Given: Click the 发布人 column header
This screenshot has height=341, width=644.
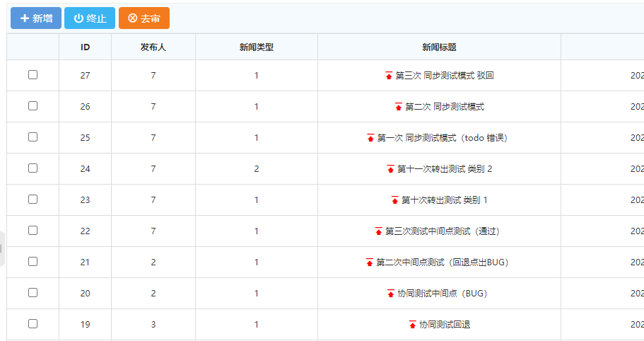Looking at the screenshot, I should 153,47.
